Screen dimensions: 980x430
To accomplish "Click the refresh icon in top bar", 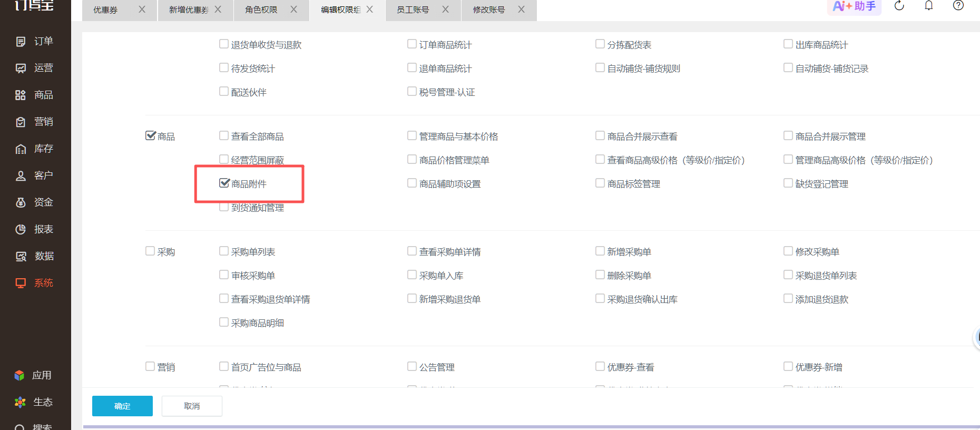I will [x=899, y=6].
